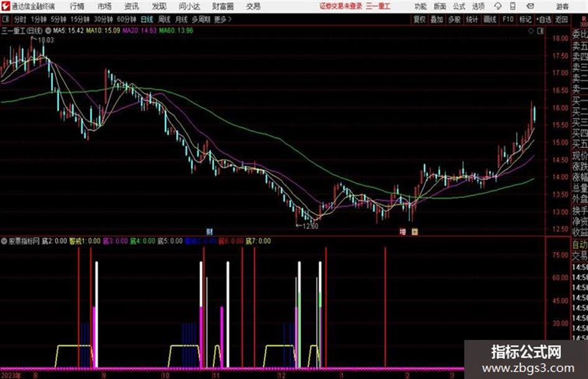Add stock via 自选 button
This screenshot has width=588, height=379.
point(544,19)
